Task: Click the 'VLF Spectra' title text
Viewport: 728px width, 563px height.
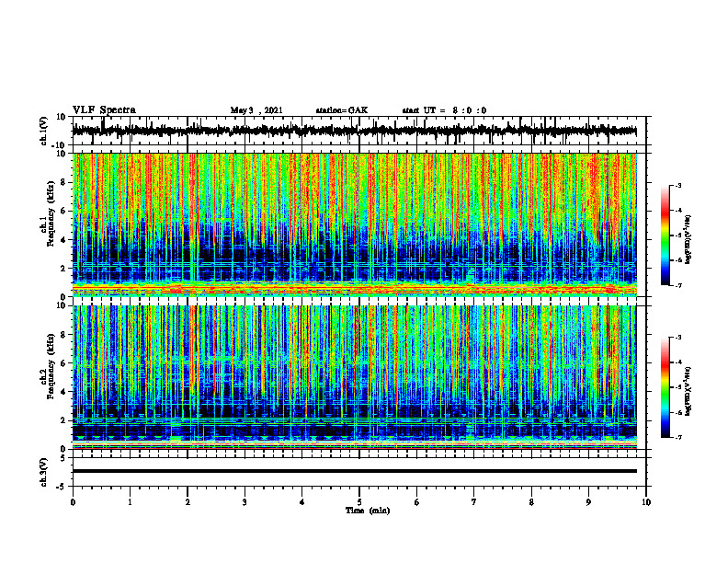Action: (x=104, y=109)
